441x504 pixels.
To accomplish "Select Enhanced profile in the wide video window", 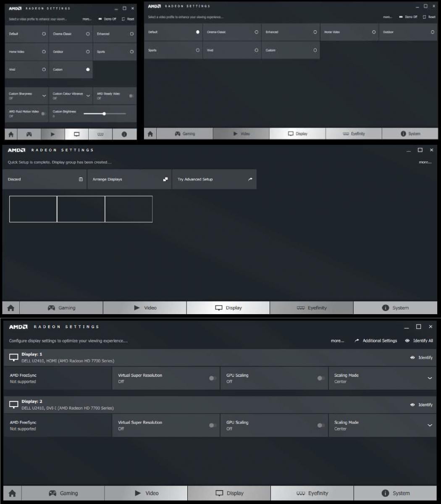I will 291,32.
